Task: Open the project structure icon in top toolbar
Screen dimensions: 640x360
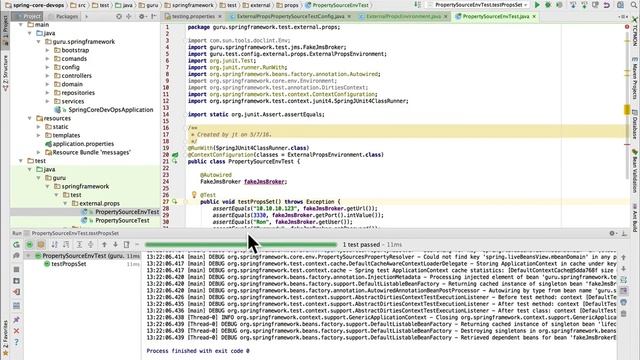Action: 620,5
